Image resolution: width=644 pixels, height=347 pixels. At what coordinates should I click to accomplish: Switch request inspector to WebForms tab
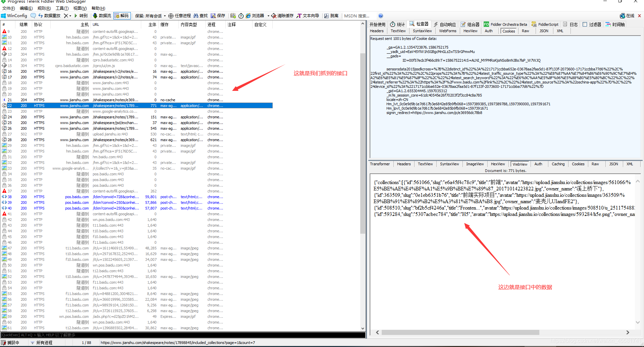coord(448,31)
